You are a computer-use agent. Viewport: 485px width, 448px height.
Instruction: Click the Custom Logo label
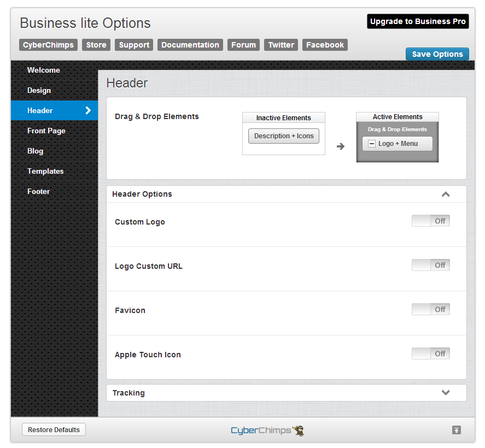(140, 222)
